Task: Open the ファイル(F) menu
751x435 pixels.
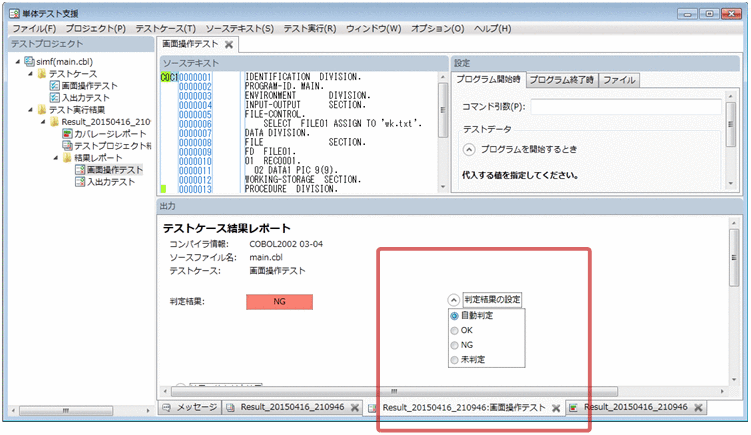Action: point(34,28)
